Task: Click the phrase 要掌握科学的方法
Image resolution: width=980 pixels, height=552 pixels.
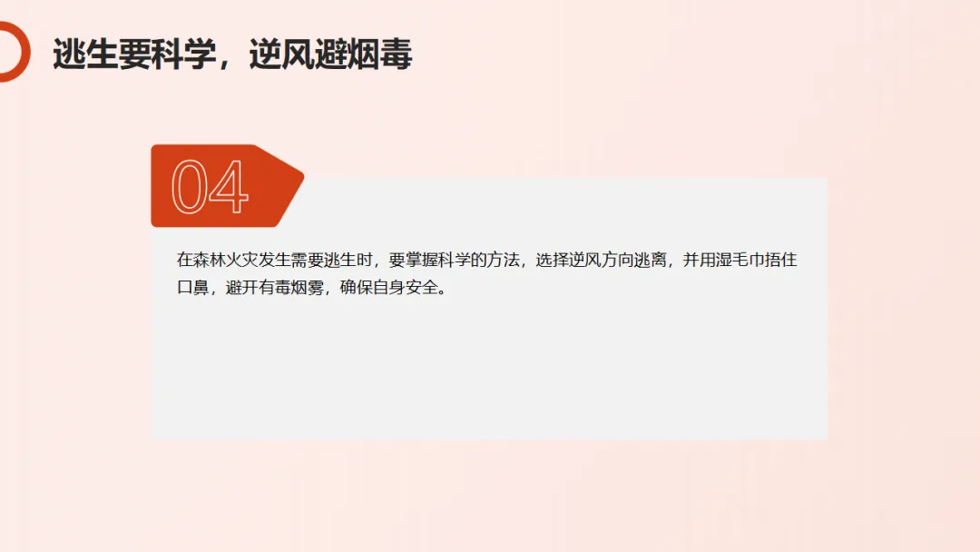Action: (x=454, y=260)
